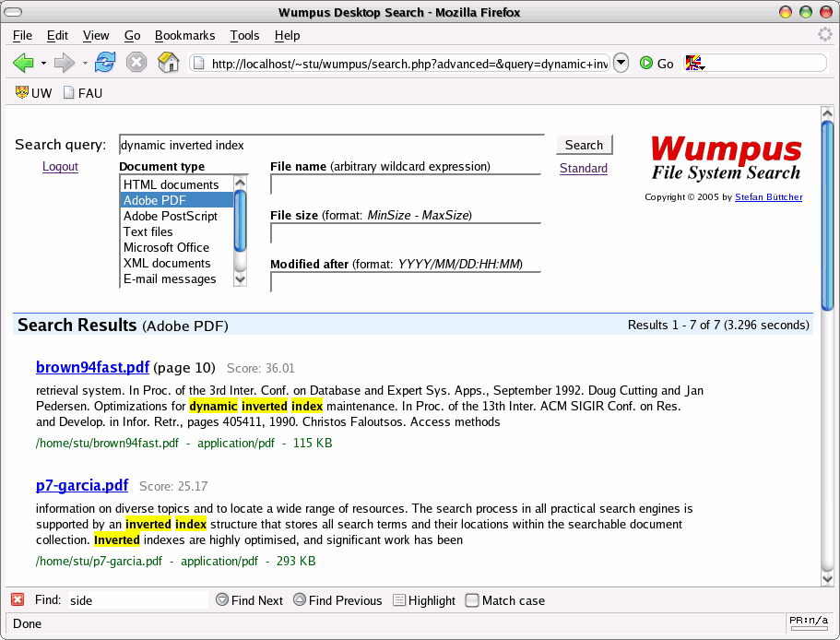840x640 pixels.
Task: Click Find Next arrow icon
Action: (x=221, y=600)
